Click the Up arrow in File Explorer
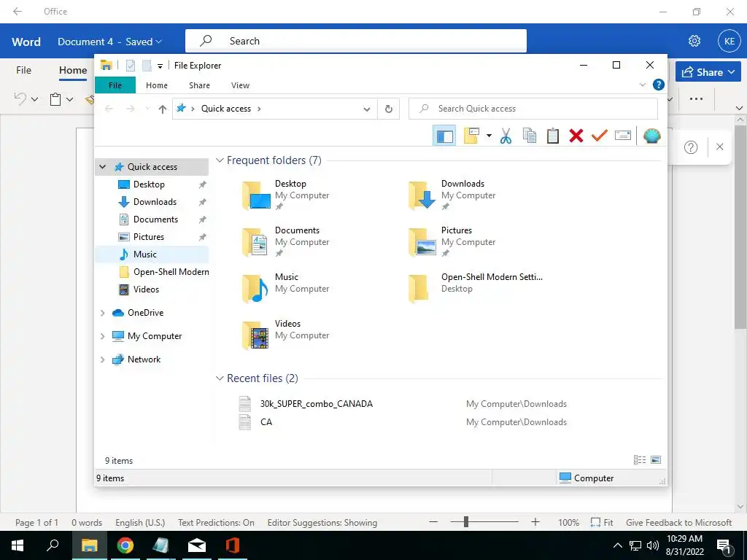Image resolution: width=747 pixels, height=560 pixels. click(163, 109)
